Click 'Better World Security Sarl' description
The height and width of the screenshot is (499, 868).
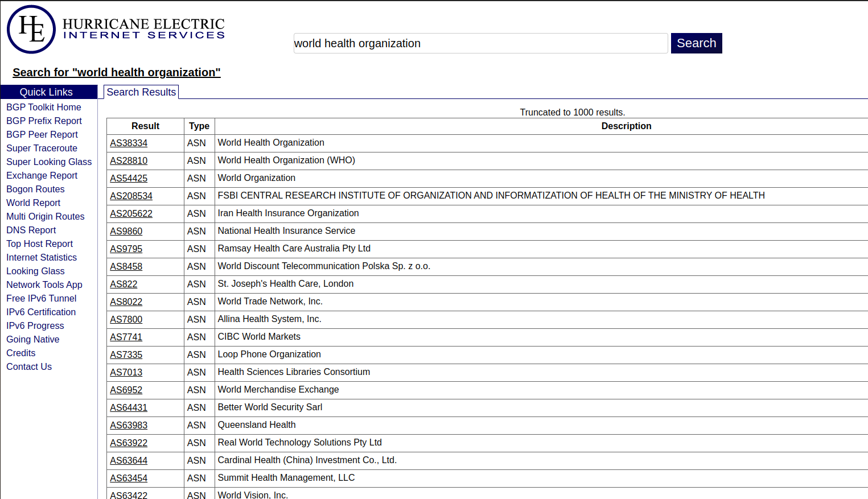(x=270, y=407)
